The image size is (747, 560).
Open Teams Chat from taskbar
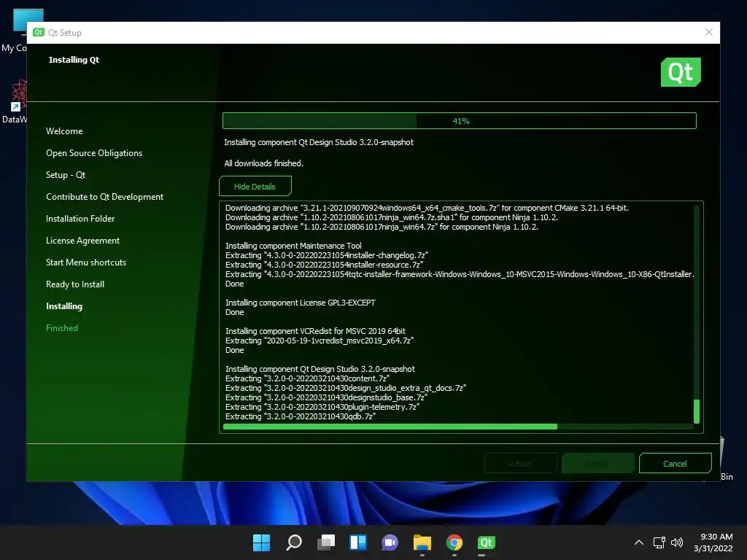pos(390,542)
